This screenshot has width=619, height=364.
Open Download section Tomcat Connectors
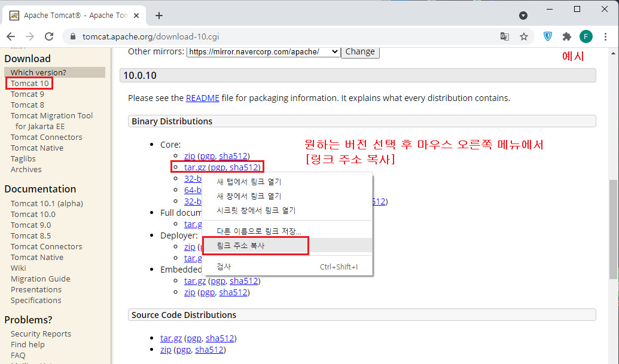tap(46, 137)
